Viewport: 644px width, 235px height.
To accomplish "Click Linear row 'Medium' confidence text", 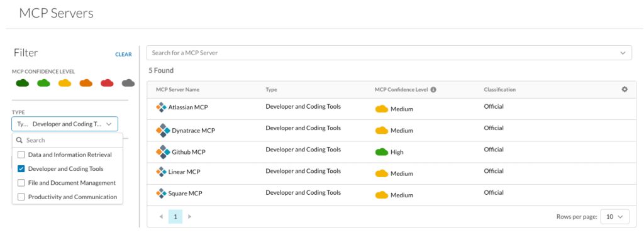I will 402,174.
